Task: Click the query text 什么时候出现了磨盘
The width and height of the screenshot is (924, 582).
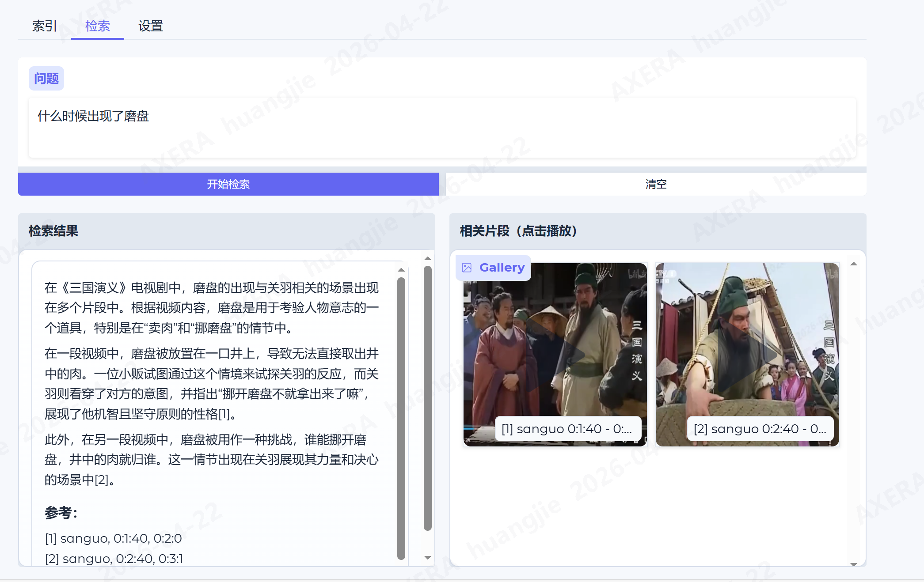Action: point(93,116)
